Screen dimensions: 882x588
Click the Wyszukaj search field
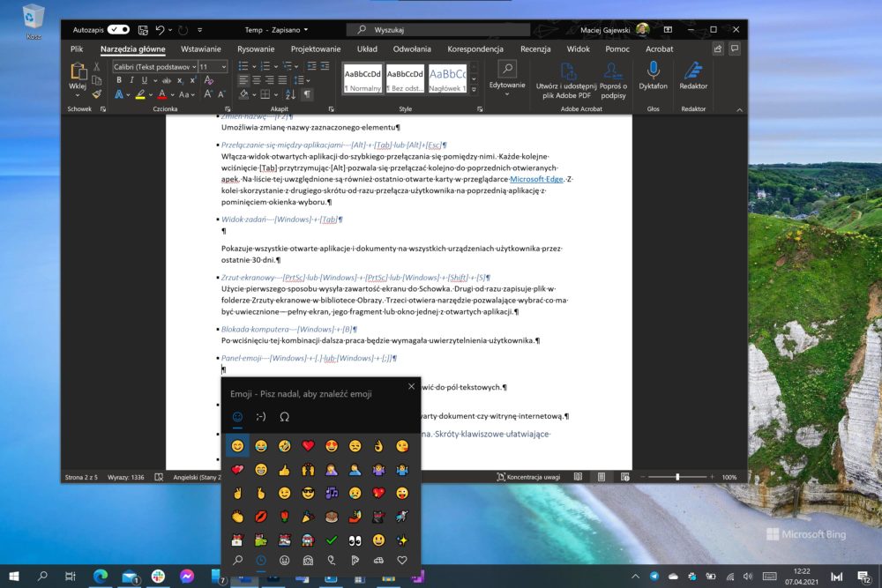438,30
